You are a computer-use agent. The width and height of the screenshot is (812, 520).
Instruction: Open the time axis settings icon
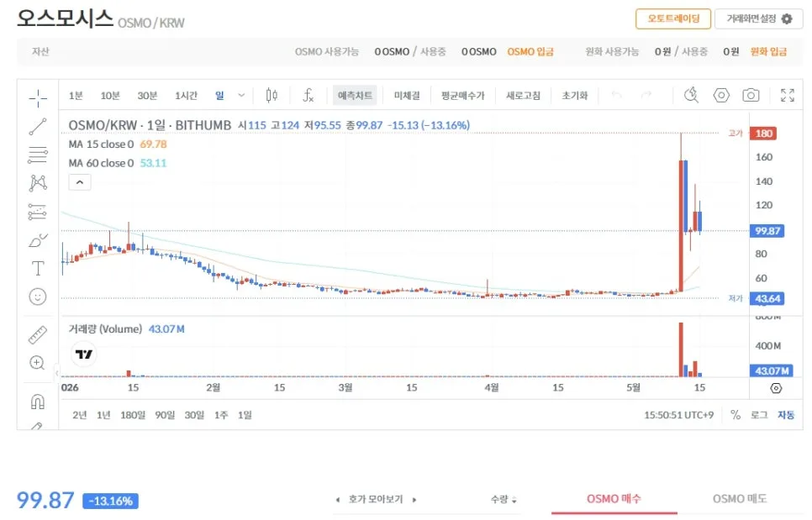(776, 388)
